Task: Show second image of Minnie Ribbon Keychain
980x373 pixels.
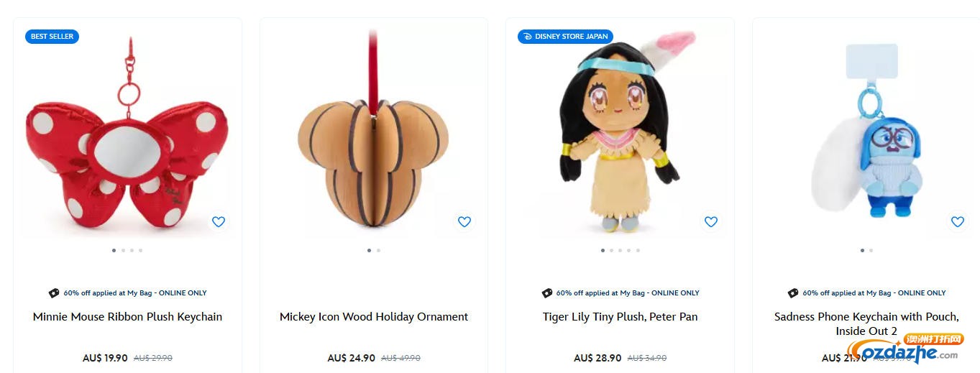Action: pos(123,251)
